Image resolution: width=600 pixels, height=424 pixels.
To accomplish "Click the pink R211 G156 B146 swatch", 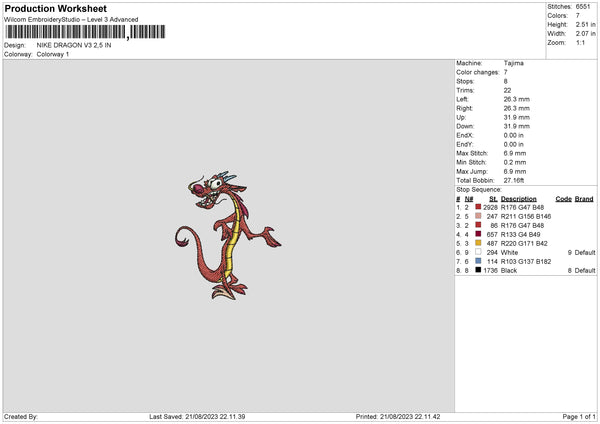I will click(x=478, y=216).
